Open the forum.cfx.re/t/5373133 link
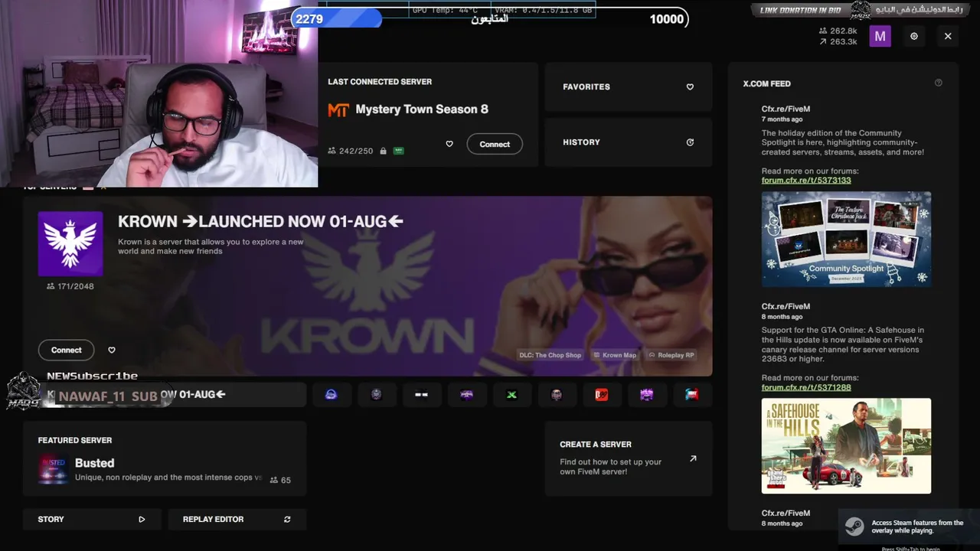 806,181
